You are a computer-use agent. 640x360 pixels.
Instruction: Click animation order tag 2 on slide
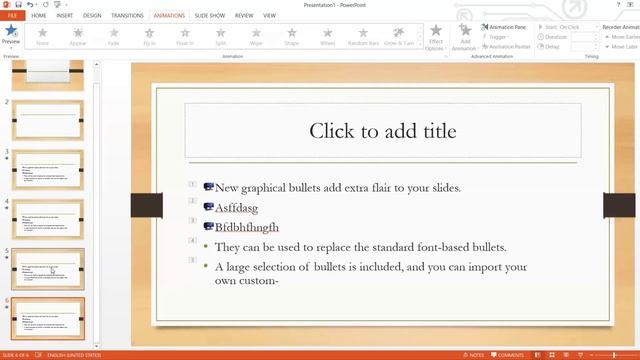point(192,200)
